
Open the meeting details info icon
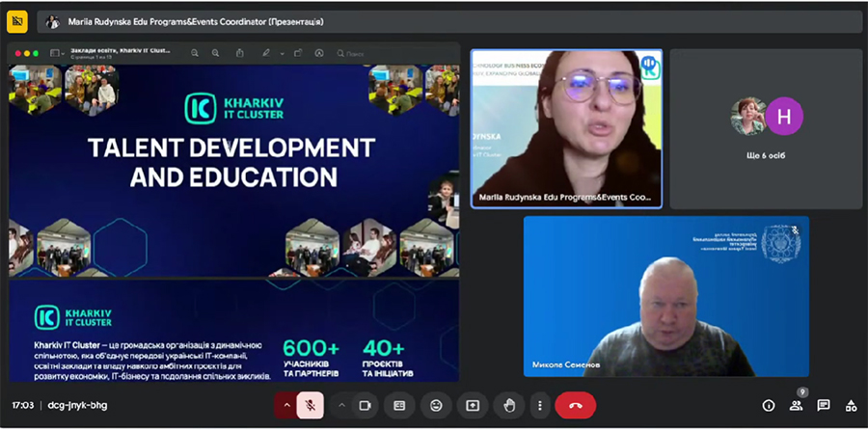tap(769, 406)
